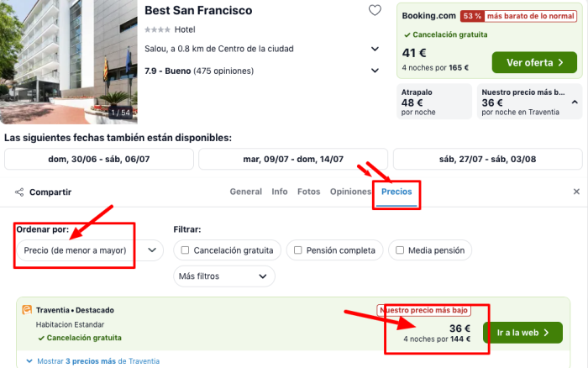The height and width of the screenshot is (368, 588).
Task: Expand the 7.9 Bueno ratings chevron
Action: point(375,71)
